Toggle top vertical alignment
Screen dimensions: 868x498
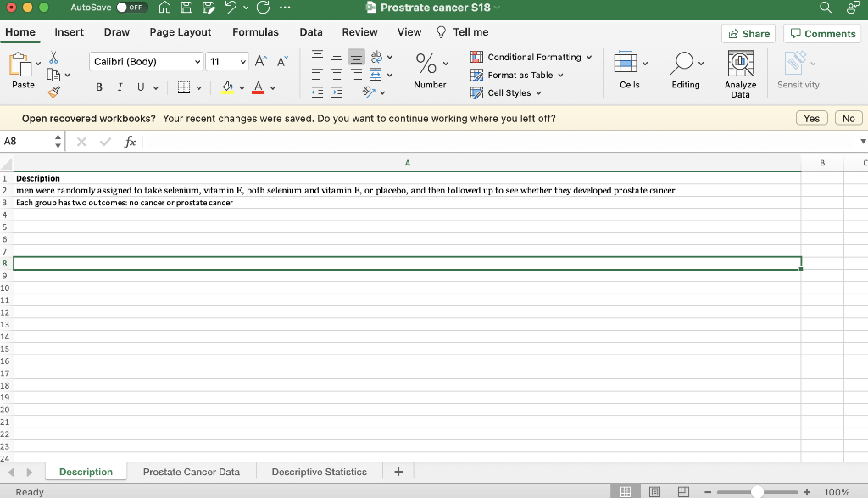pos(317,55)
